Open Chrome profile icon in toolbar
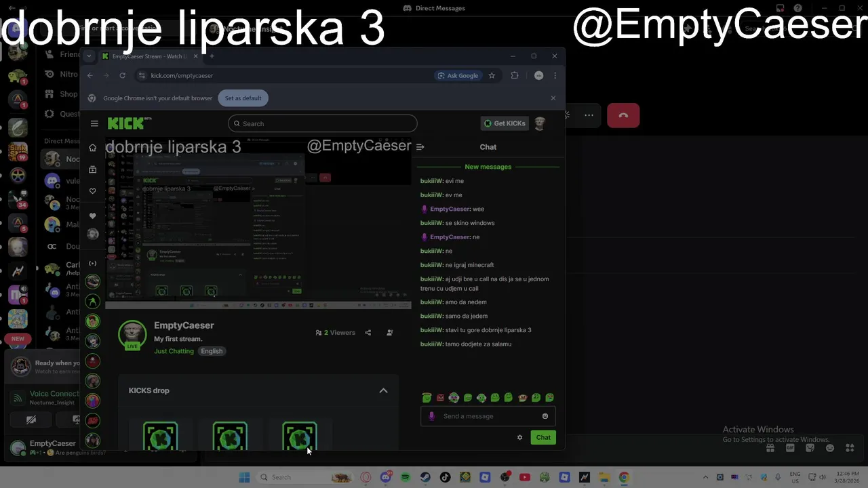Screen dimensions: 868x488 539,75
